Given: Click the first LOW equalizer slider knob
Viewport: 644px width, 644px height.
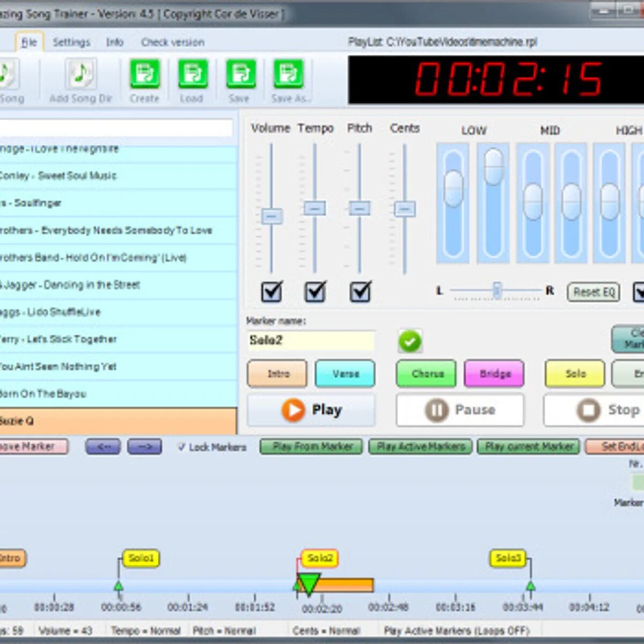Looking at the screenshot, I should click(453, 188).
